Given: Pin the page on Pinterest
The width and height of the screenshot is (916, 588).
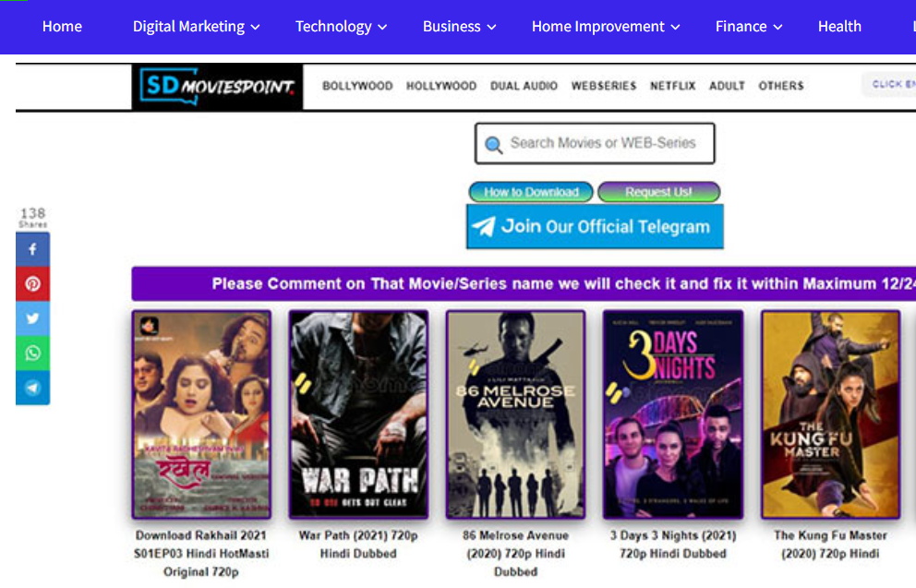Looking at the screenshot, I should [x=32, y=283].
